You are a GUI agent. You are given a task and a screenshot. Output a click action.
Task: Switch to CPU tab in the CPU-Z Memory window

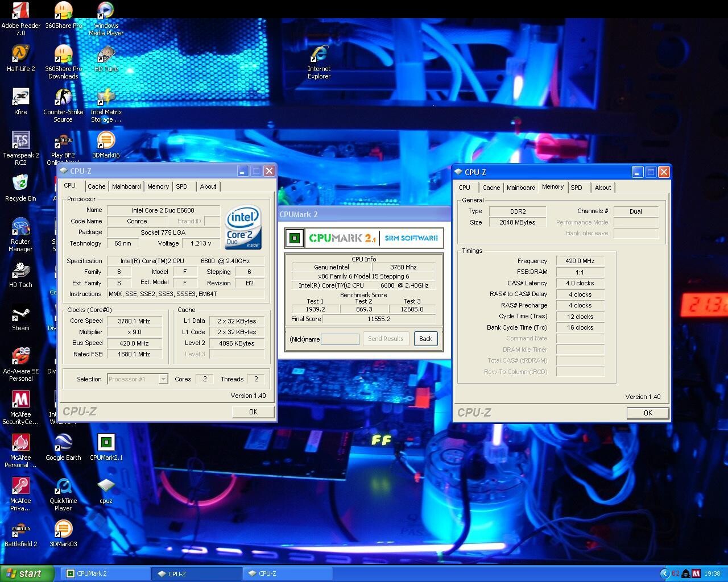[465, 188]
